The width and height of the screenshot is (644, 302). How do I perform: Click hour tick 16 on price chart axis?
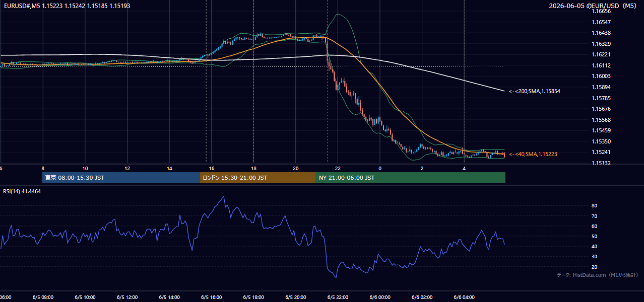coord(212,169)
